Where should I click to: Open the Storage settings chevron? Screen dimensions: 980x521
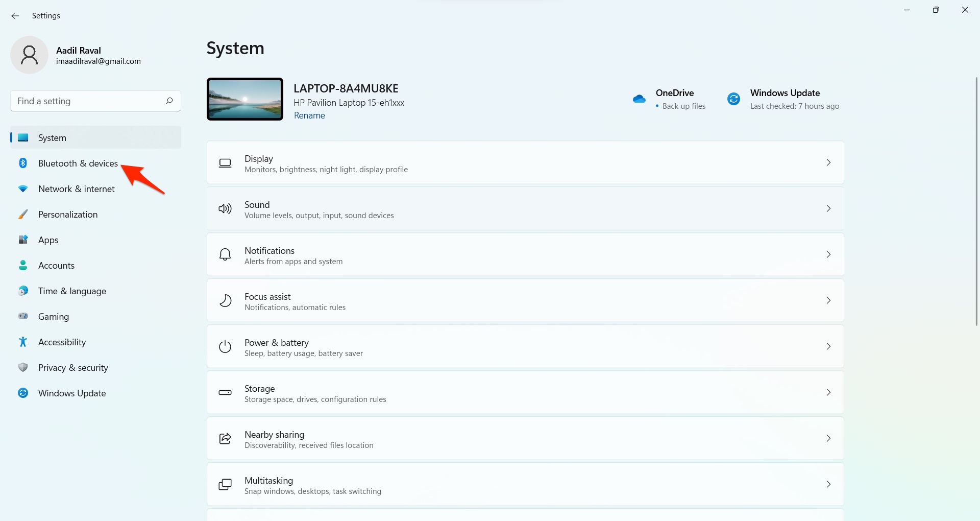click(x=828, y=392)
